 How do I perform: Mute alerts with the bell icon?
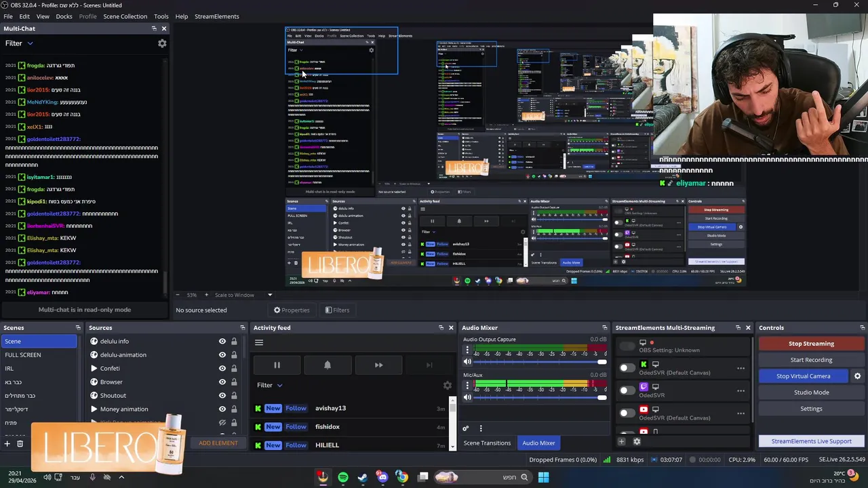[x=328, y=365]
